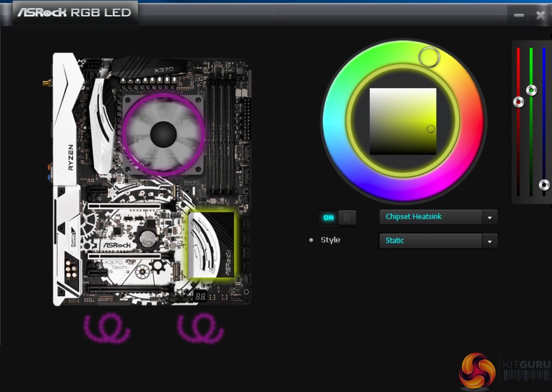Viewport: 552px width, 392px height.
Task: Select the yellow-lit chipset heatsink on motherboard
Action: click(x=211, y=245)
